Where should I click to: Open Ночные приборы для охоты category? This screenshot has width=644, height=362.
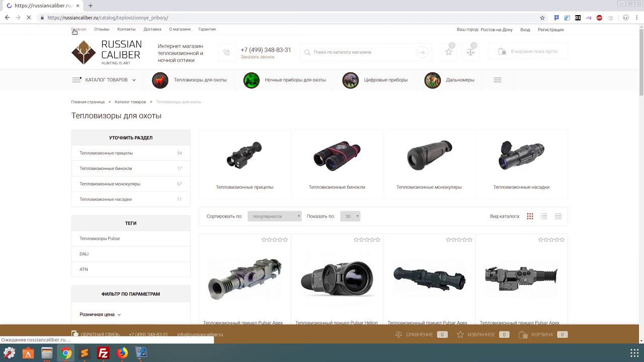click(x=295, y=80)
